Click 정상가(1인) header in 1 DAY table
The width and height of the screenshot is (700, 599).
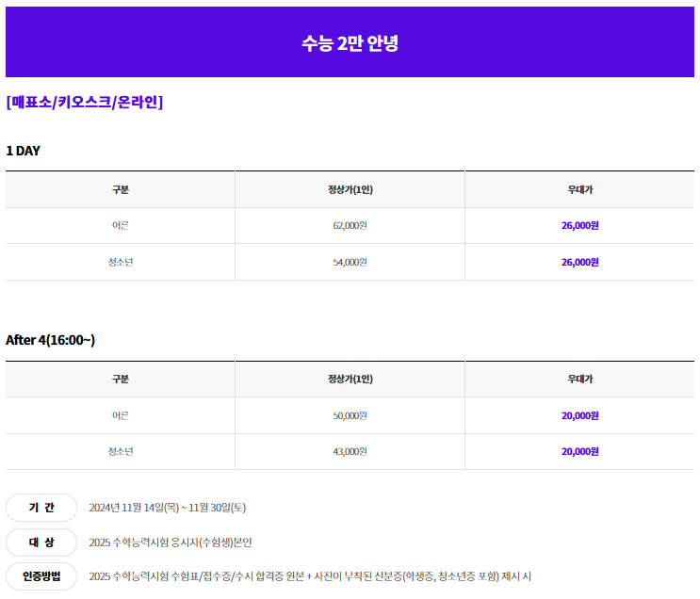[350, 189]
